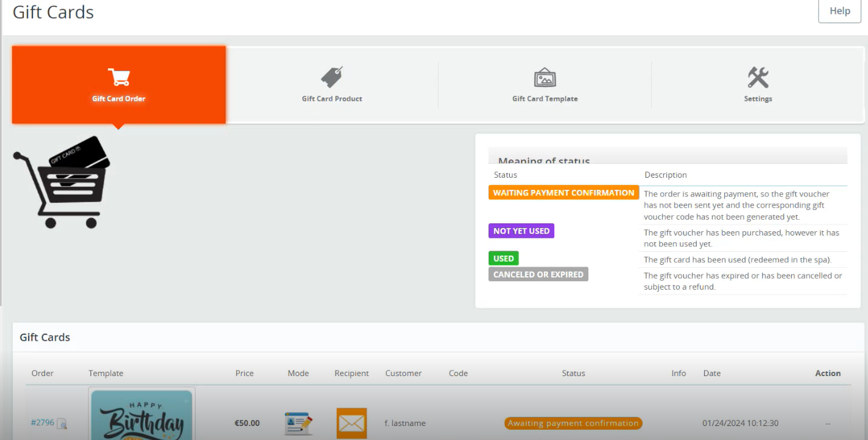The width and height of the screenshot is (868, 440).
Task: Click the Awaiting payment confirmation status badge
Action: tap(573, 423)
